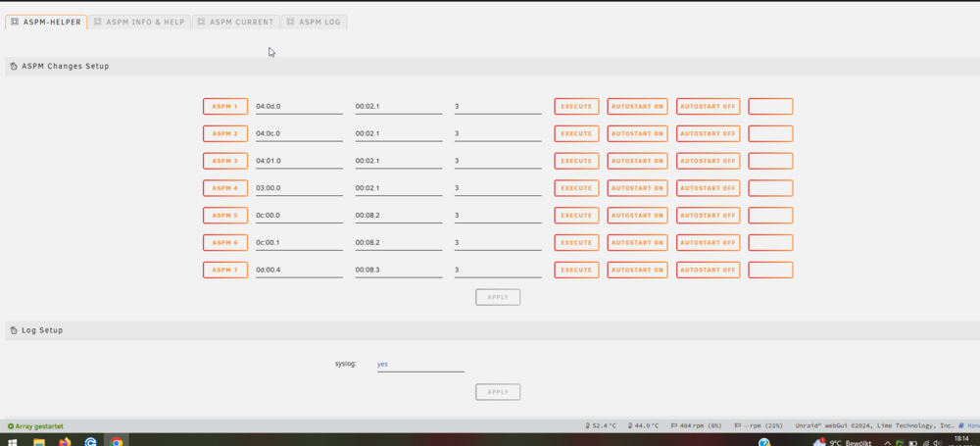
Task: Turn Autostart On for ASPM 6
Action: [638, 243]
